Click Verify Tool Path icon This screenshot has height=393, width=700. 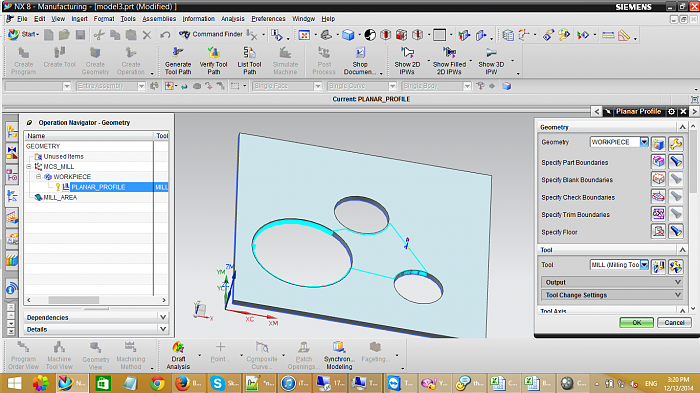(213, 53)
